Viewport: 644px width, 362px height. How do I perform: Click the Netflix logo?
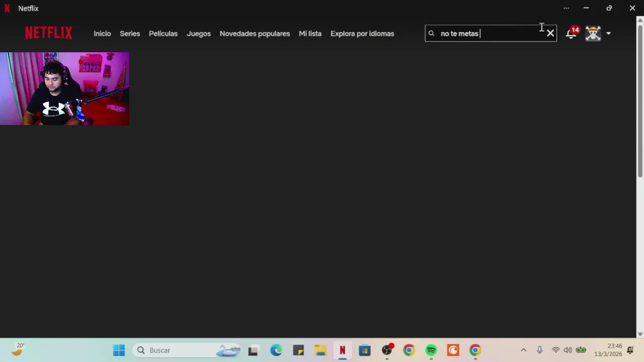click(49, 33)
